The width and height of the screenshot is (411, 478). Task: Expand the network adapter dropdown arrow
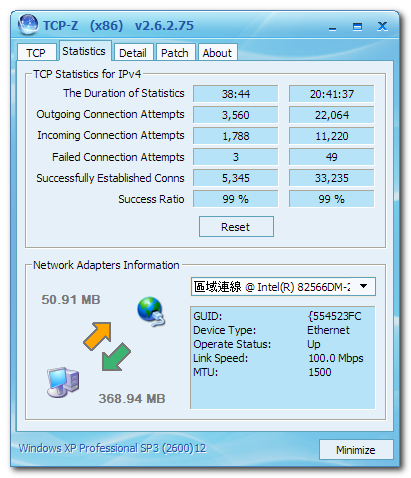pyautogui.click(x=363, y=286)
